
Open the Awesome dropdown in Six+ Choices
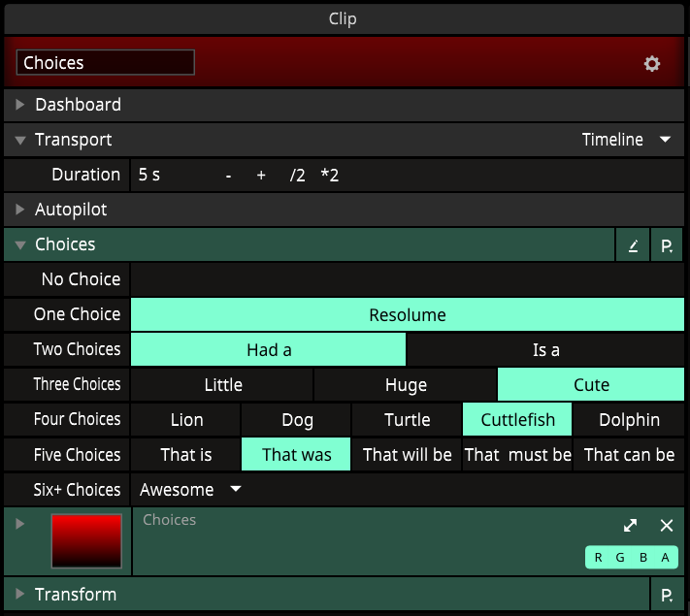click(x=190, y=489)
